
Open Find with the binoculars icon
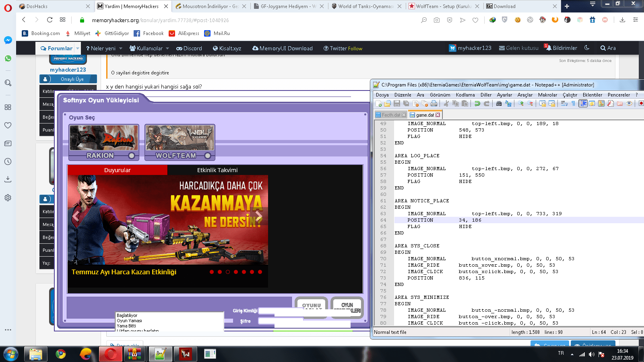click(x=499, y=104)
